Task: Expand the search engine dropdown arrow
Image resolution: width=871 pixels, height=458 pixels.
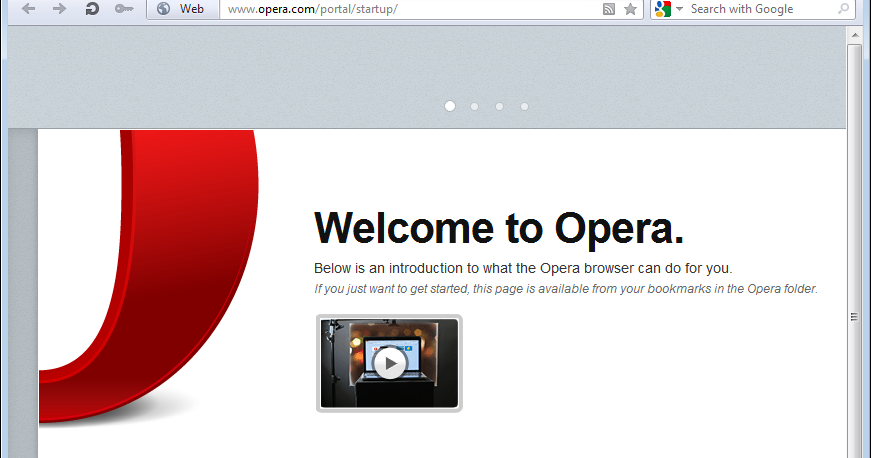Action: click(x=679, y=9)
